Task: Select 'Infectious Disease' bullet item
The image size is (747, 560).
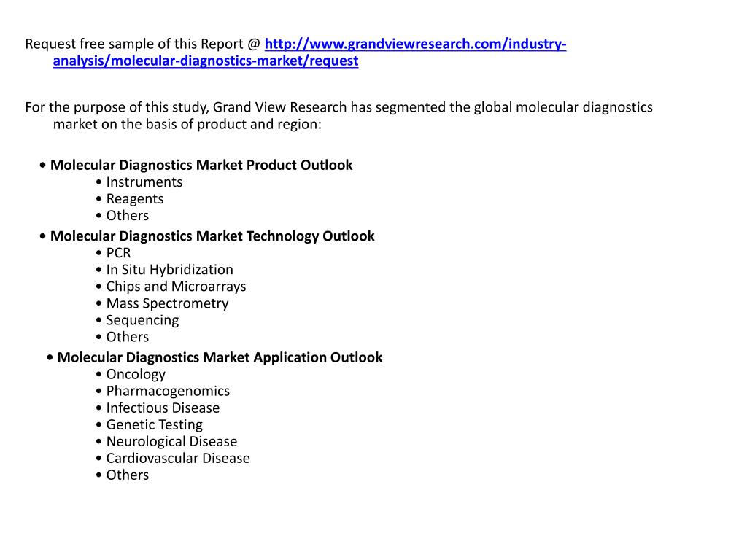Action: [x=163, y=408]
